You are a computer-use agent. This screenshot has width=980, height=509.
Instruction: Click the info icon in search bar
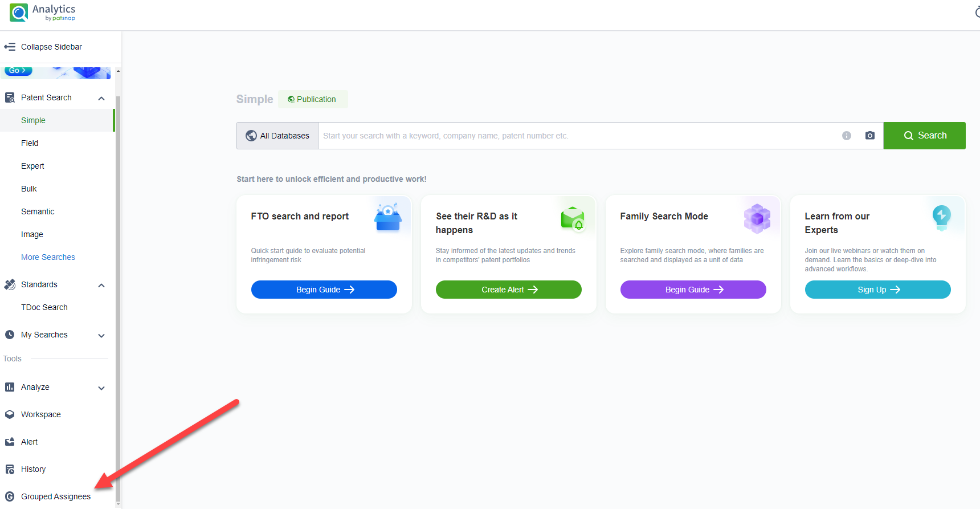(846, 136)
